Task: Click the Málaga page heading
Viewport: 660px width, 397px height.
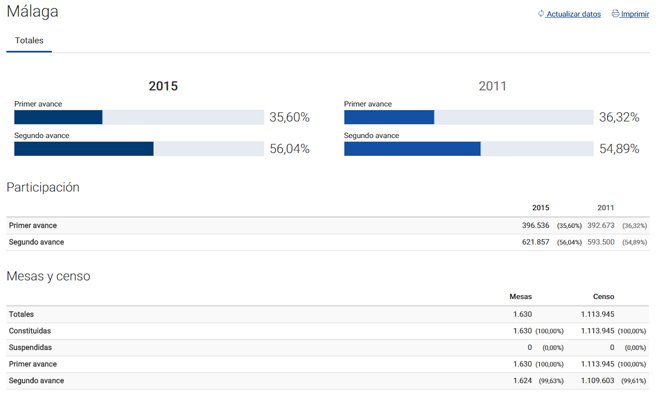Action: (32, 11)
